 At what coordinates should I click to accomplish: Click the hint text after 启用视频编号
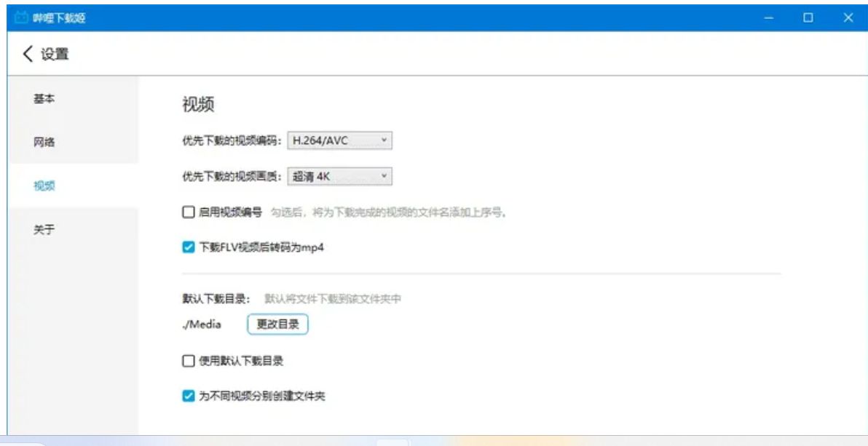click(x=389, y=212)
